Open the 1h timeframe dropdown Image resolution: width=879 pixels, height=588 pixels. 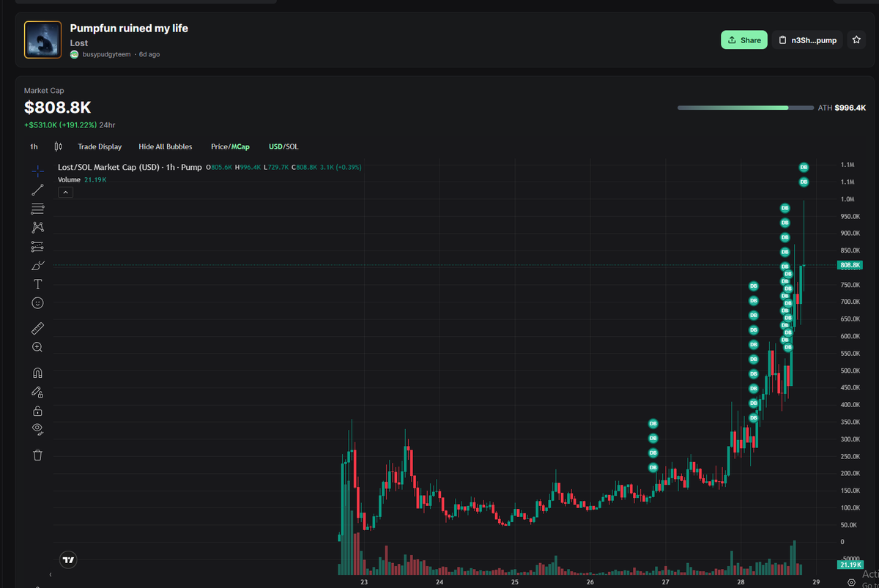point(33,146)
